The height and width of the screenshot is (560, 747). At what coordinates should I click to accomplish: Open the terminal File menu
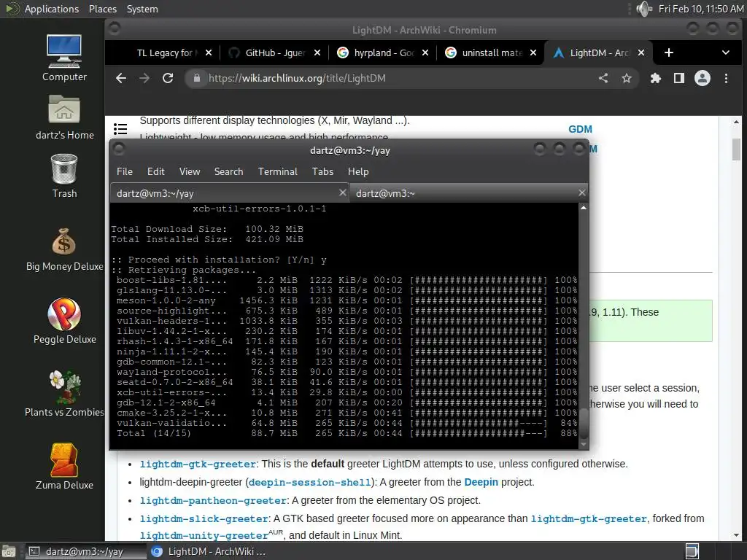[124, 171]
